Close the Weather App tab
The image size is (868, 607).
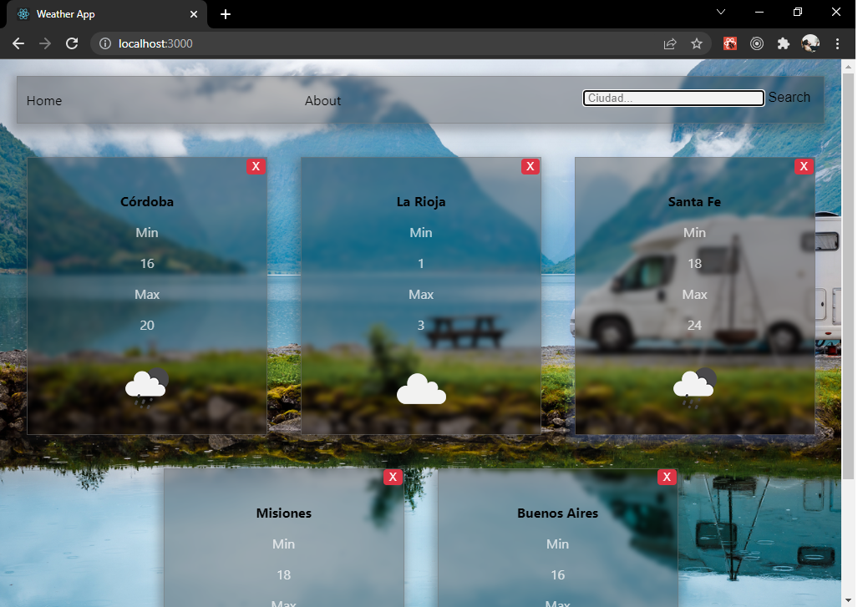coord(194,14)
